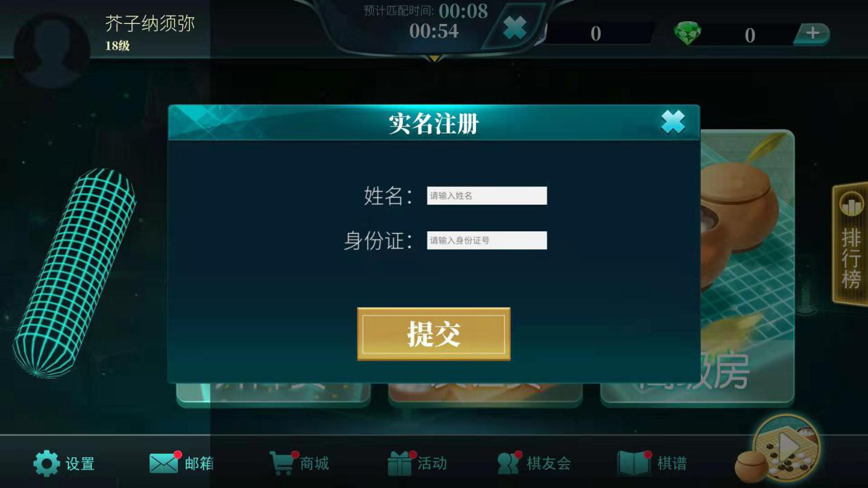Open the 排行榜 leaderboard side tab

(850, 244)
